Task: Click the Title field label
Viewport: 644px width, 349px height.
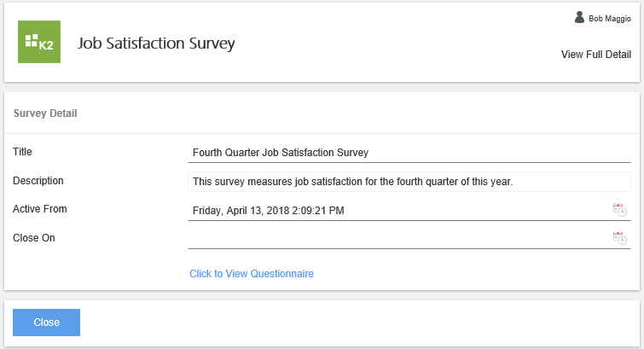Action: click(x=22, y=152)
